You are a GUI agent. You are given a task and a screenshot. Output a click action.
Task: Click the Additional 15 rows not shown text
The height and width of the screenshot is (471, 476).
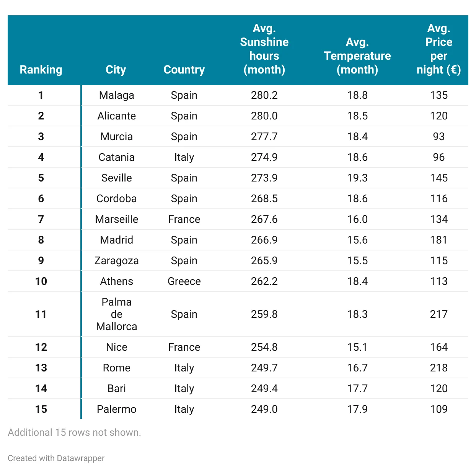(x=74, y=432)
